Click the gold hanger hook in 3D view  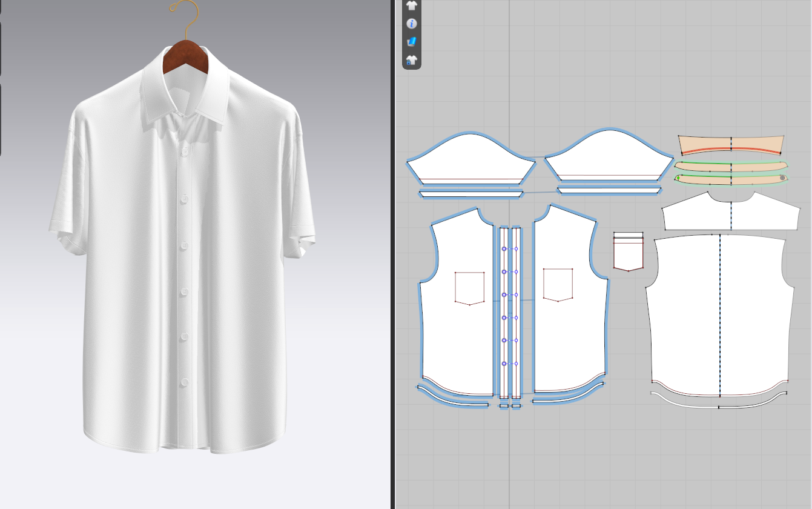tap(184, 18)
